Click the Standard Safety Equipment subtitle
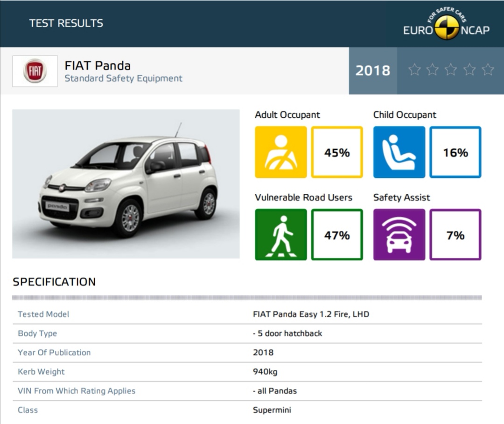 (123, 78)
